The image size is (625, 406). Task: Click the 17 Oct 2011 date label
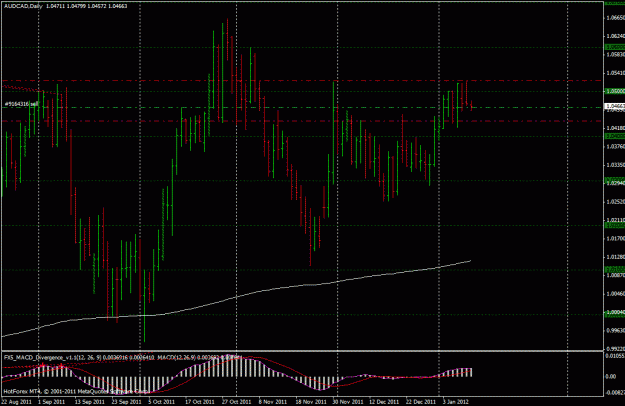click(200, 402)
